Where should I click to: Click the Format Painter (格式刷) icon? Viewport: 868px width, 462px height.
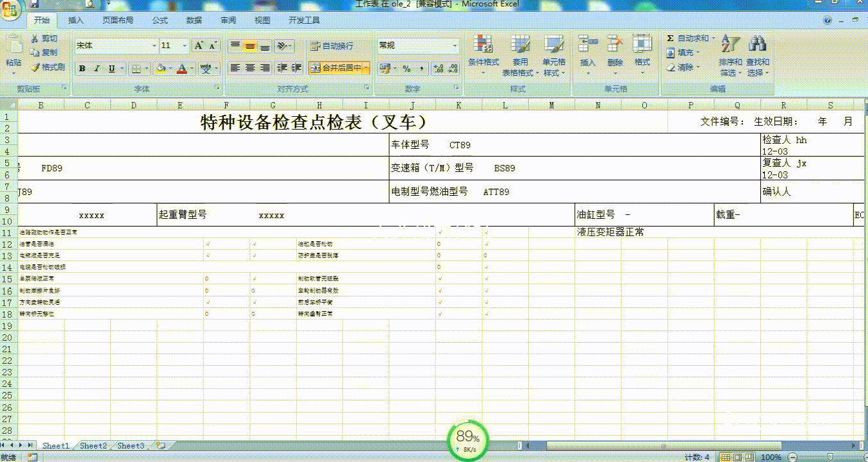click(35, 67)
